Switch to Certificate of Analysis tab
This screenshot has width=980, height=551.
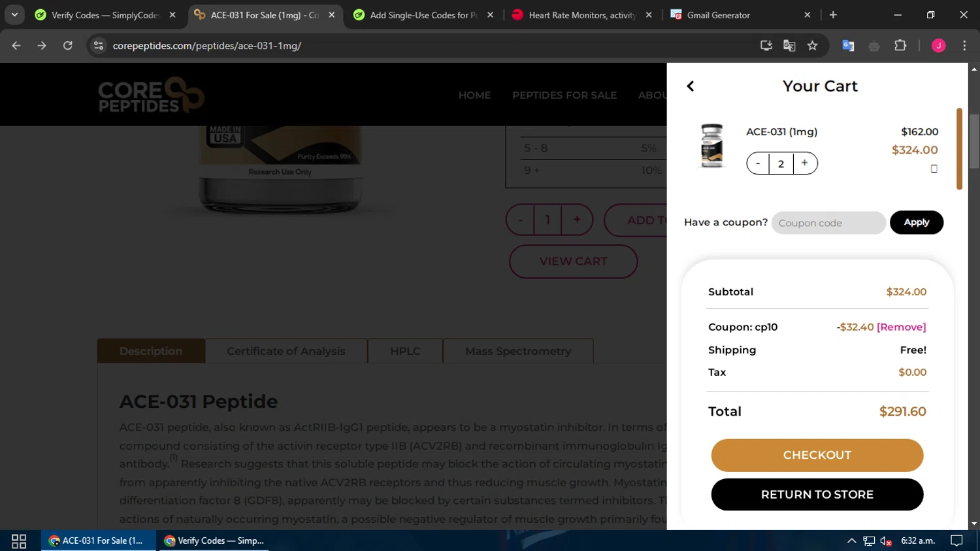coord(286,351)
